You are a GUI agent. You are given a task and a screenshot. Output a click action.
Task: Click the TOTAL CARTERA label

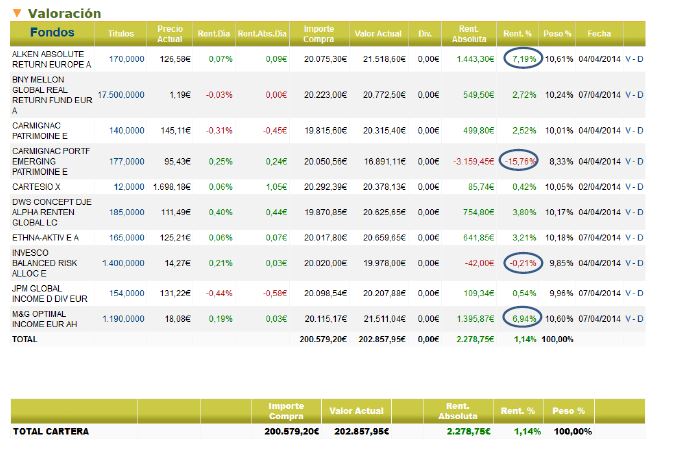coord(51,432)
